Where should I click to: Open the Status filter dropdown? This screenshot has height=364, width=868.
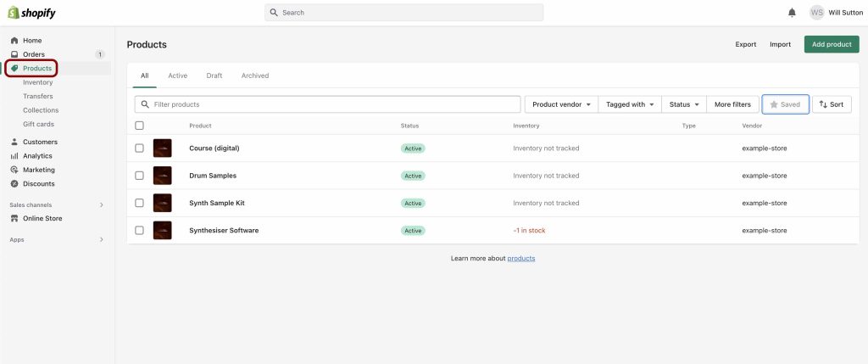point(683,104)
